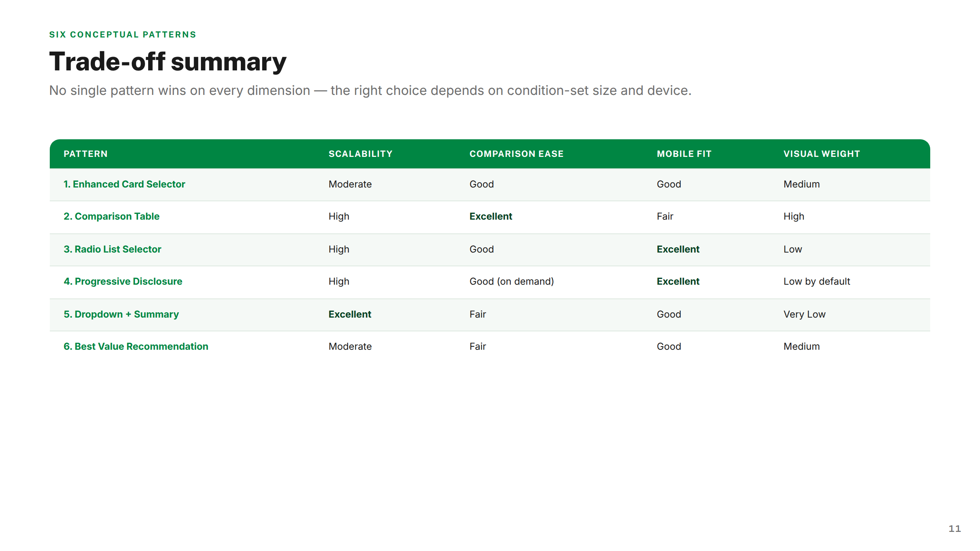Click Comparison Table visual weight 'High'
The width and height of the screenshot is (980, 551).
pyautogui.click(x=794, y=216)
